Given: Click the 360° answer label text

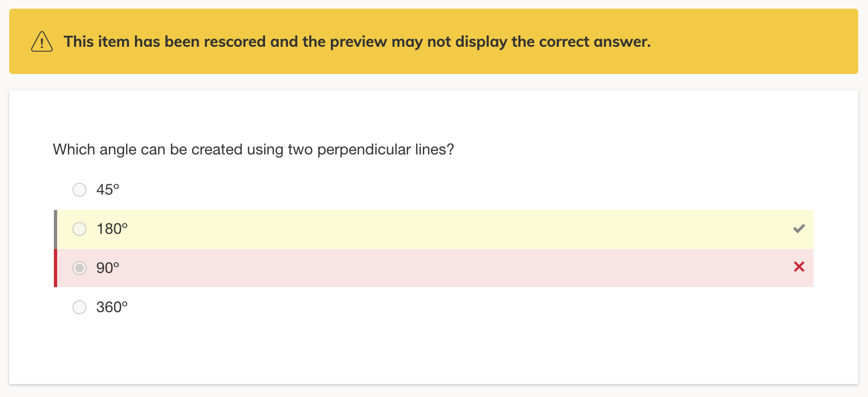Looking at the screenshot, I should (x=112, y=307).
